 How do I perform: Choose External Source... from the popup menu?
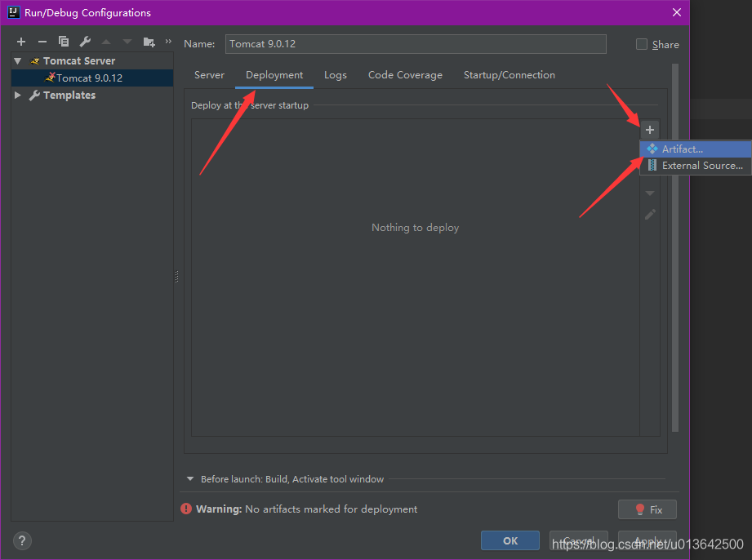click(x=696, y=166)
